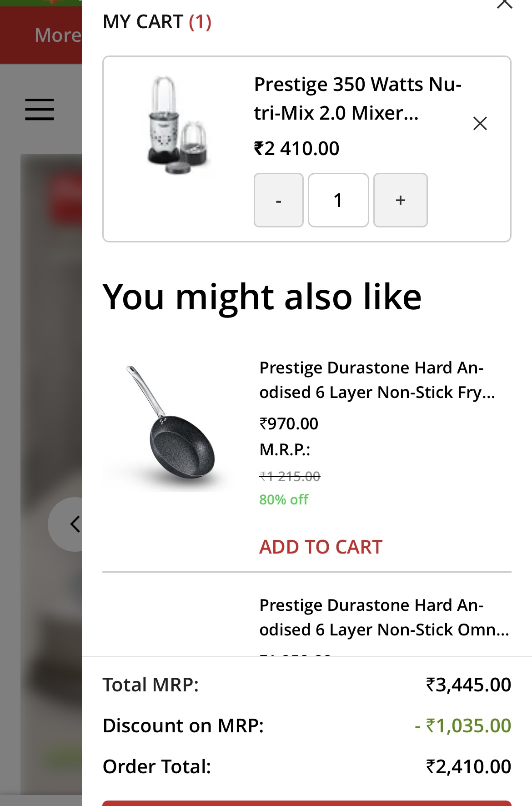
Task: Open Durastone Non-Stick Fry pan title
Action: coord(376,380)
